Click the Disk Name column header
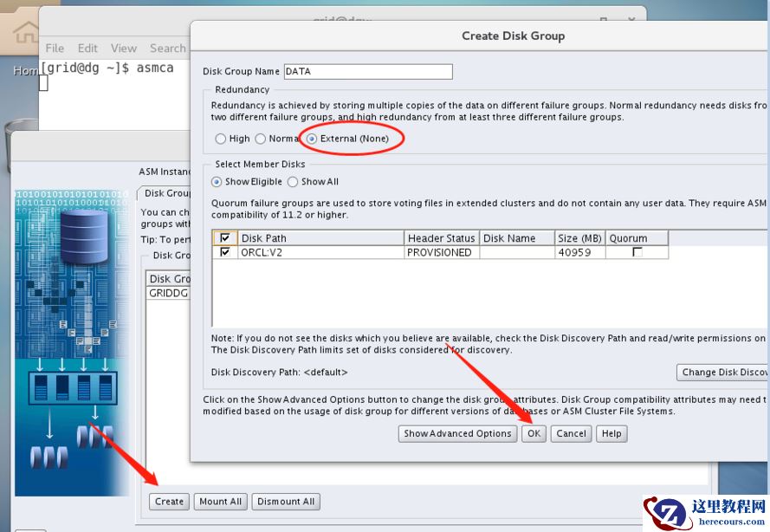The width and height of the screenshot is (770, 532). (517, 237)
